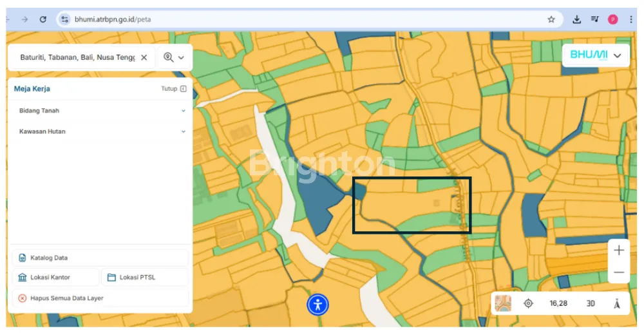Reset map orientation with north arrow icon
Screen dimensions: 644x333
point(616,303)
